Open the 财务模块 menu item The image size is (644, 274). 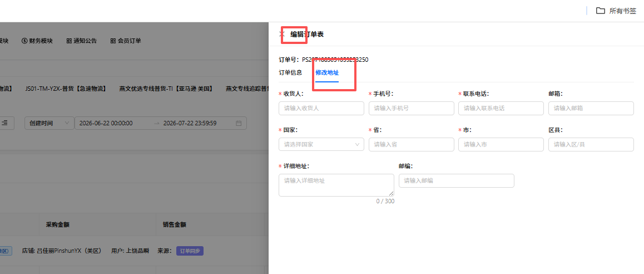[x=37, y=41]
